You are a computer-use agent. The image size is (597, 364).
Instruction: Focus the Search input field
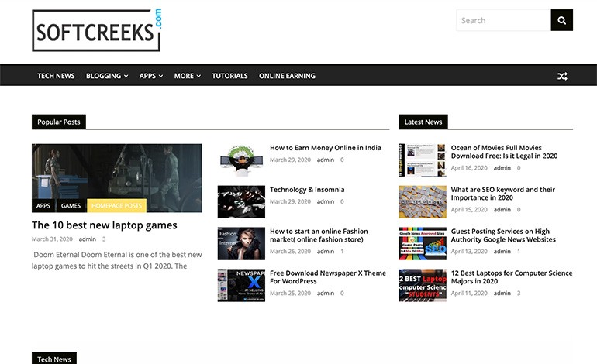504,20
